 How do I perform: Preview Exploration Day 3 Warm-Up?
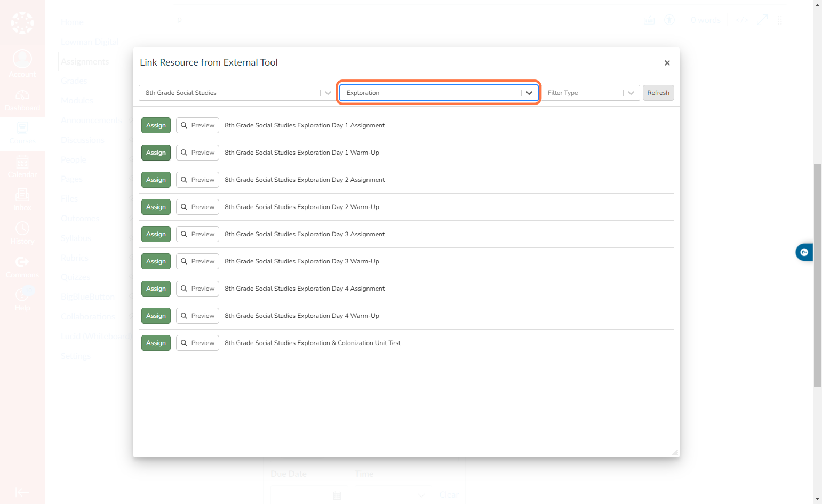point(197,261)
